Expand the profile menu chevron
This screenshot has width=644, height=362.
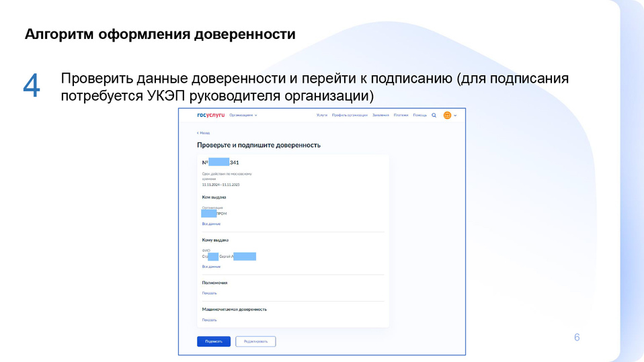pyautogui.click(x=456, y=116)
